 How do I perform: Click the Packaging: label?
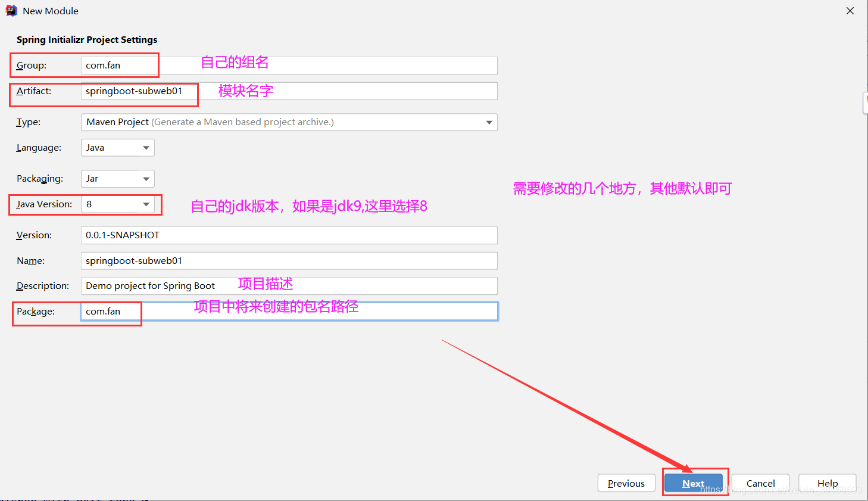pyautogui.click(x=40, y=179)
